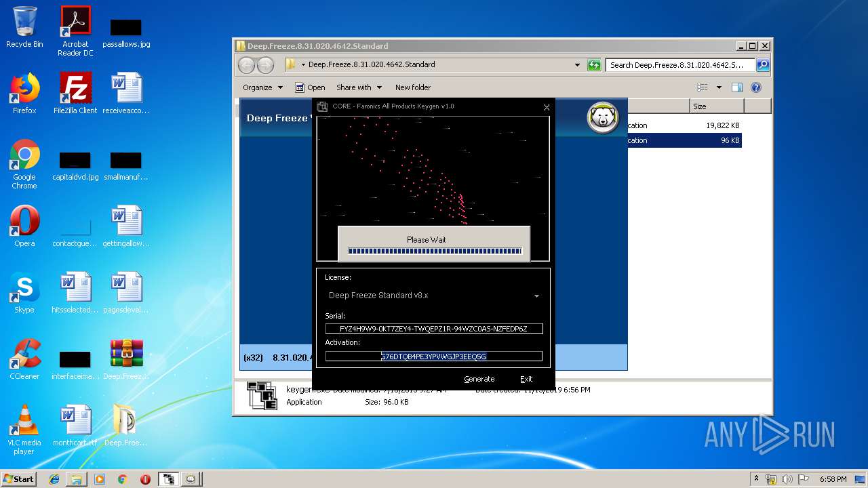Open Skype desktop shortcut
Screen dimensions: 868x488
[x=24, y=293]
